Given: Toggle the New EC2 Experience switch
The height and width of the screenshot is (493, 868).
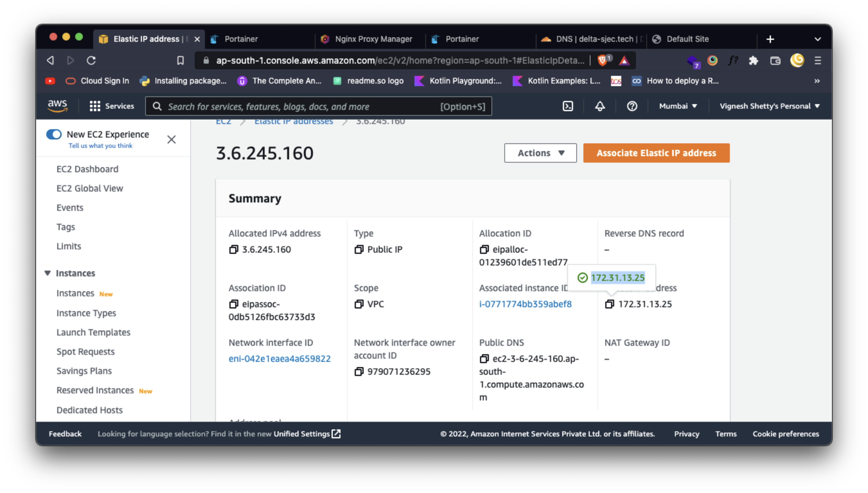Looking at the screenshot, I should tap(54, 134).
